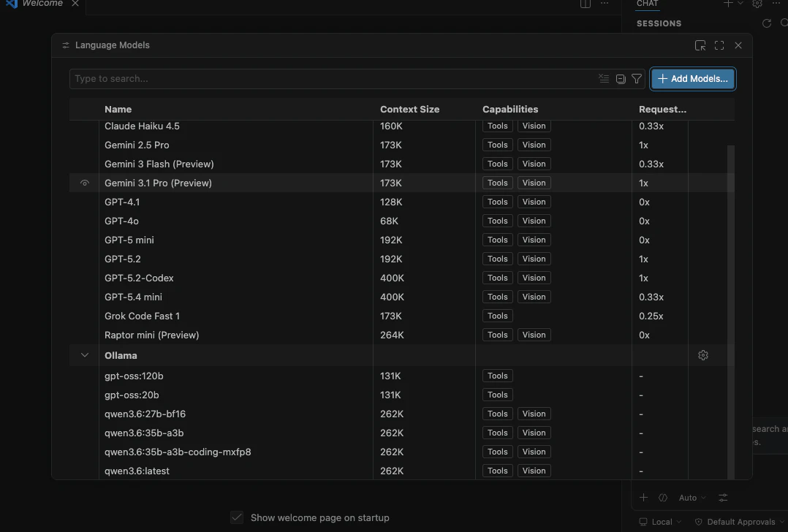Click the Context Size column header
This screenshot has width=788, height=532.
tap(409, 109)
